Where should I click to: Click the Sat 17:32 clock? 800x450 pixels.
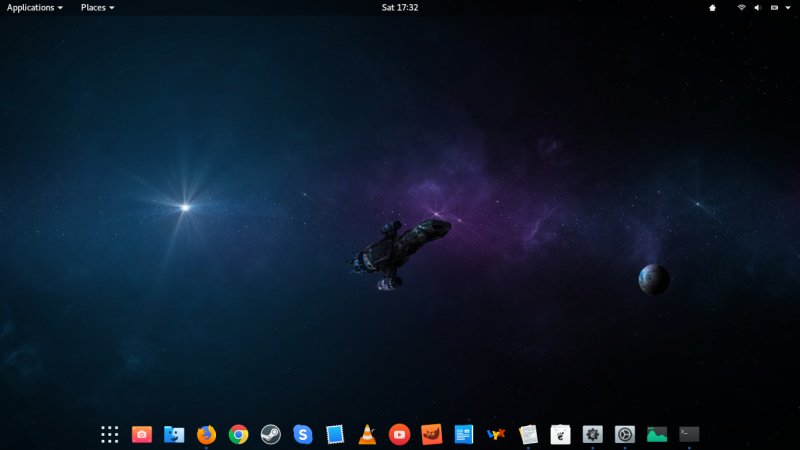point(400,7)
